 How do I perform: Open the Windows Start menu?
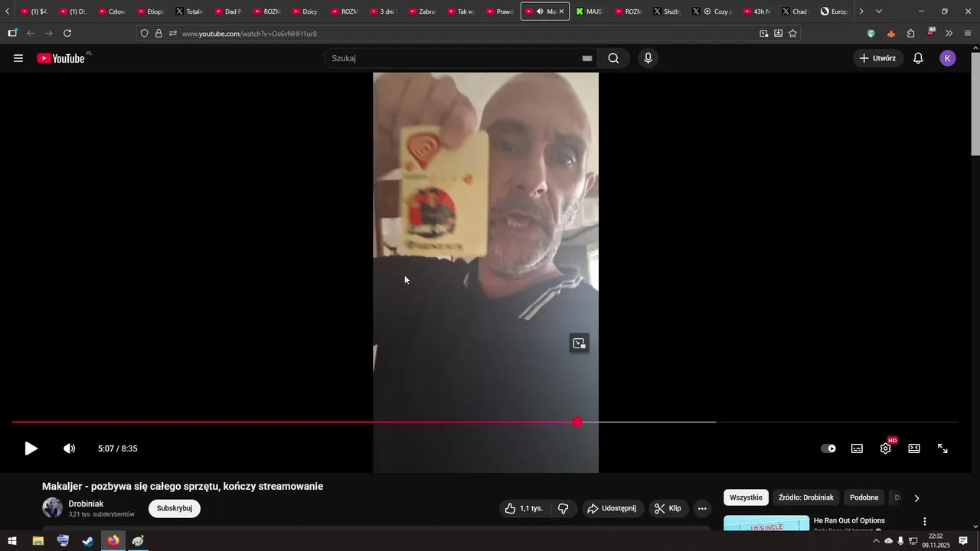click(12, 541)
